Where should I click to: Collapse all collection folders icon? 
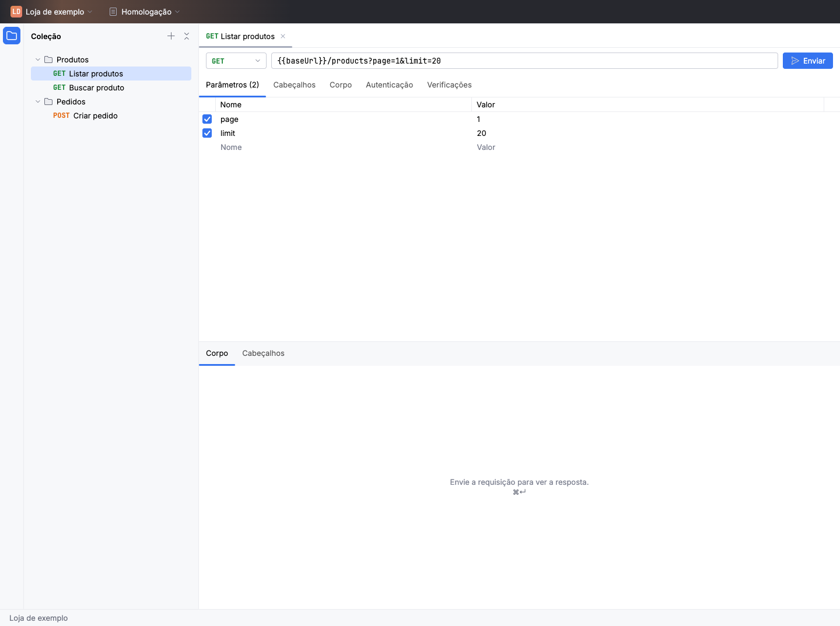tap(187, 36)
